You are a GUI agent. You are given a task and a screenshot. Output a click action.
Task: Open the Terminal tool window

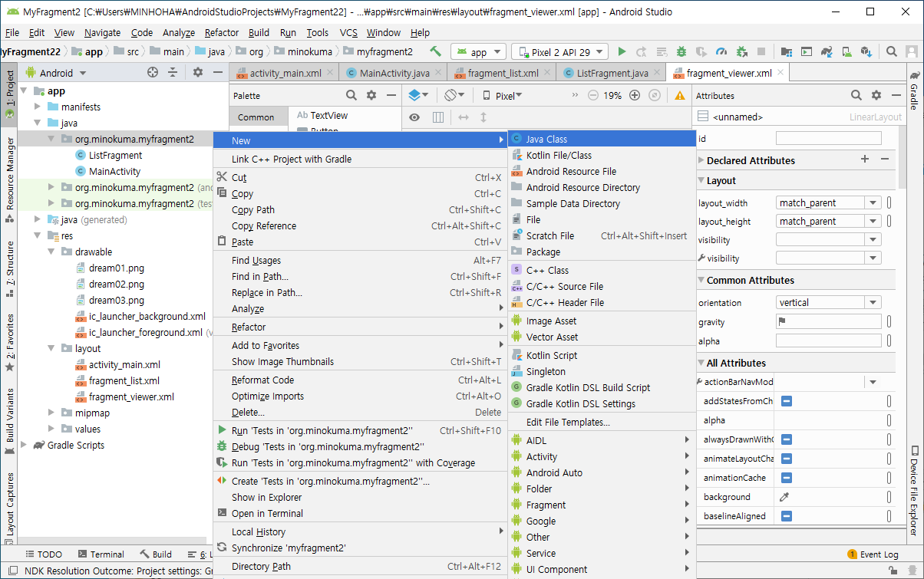100,554
